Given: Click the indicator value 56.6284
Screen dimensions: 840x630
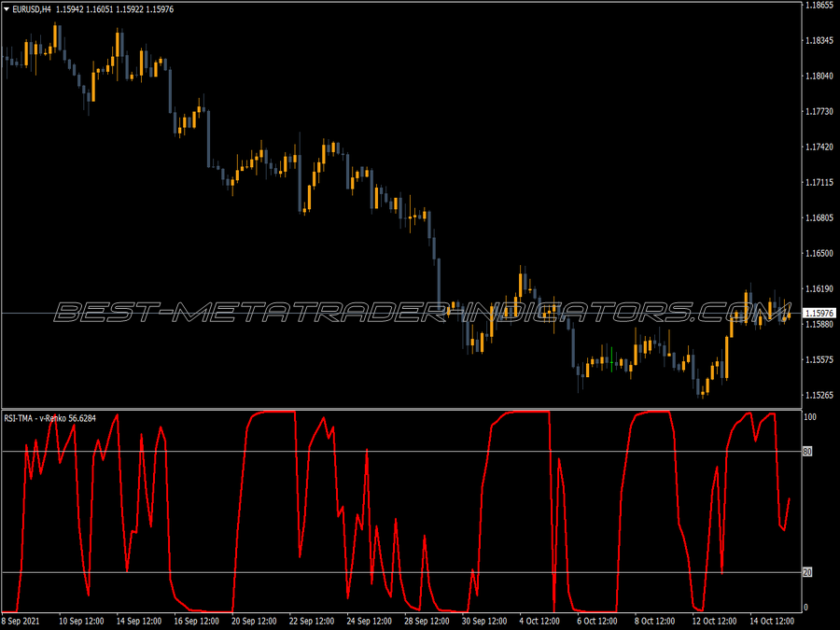Looking at the screenshot, I should (x=82, y=418).
